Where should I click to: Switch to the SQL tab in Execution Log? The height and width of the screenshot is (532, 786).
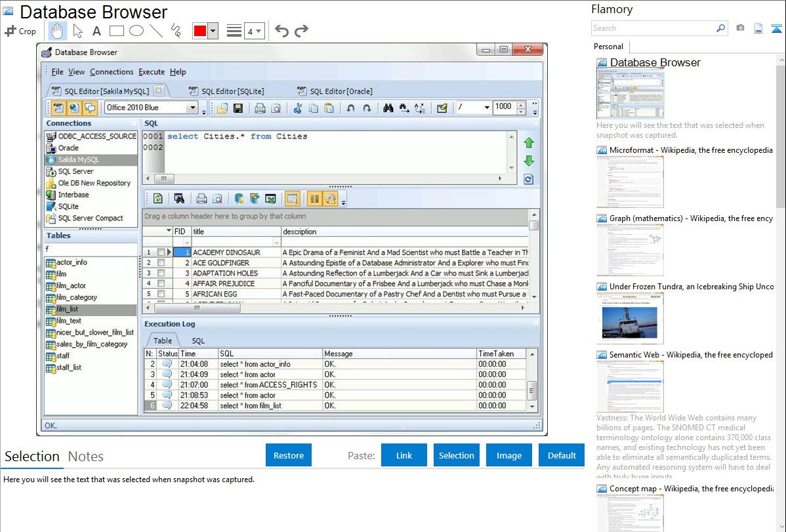click(x=198, y=340)
